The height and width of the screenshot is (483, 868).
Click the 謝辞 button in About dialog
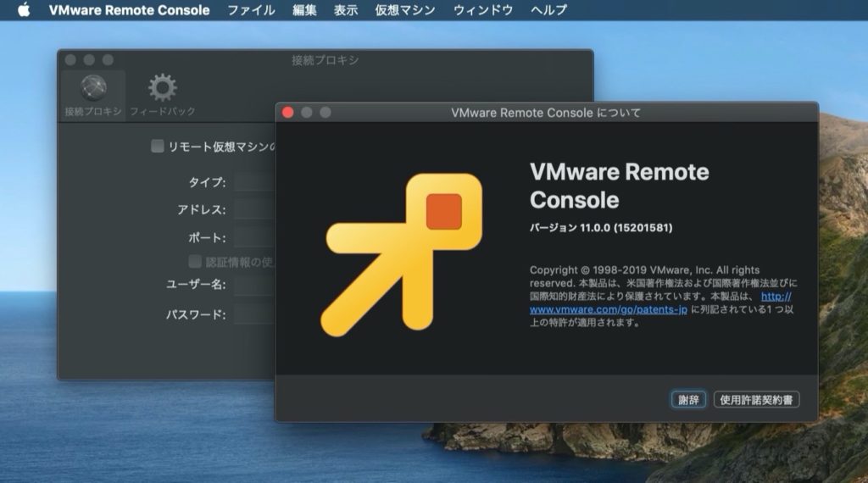click(x=688, y=399)
